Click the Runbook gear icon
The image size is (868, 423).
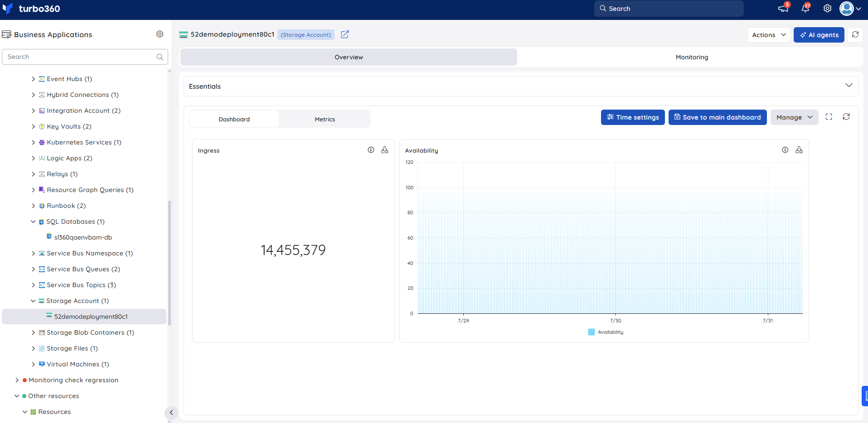tap(42, 206)
